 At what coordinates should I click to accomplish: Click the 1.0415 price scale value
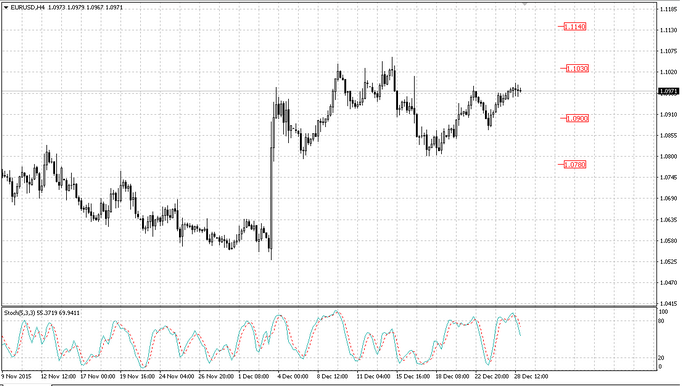pyautogui.click(x=669, y=303)
